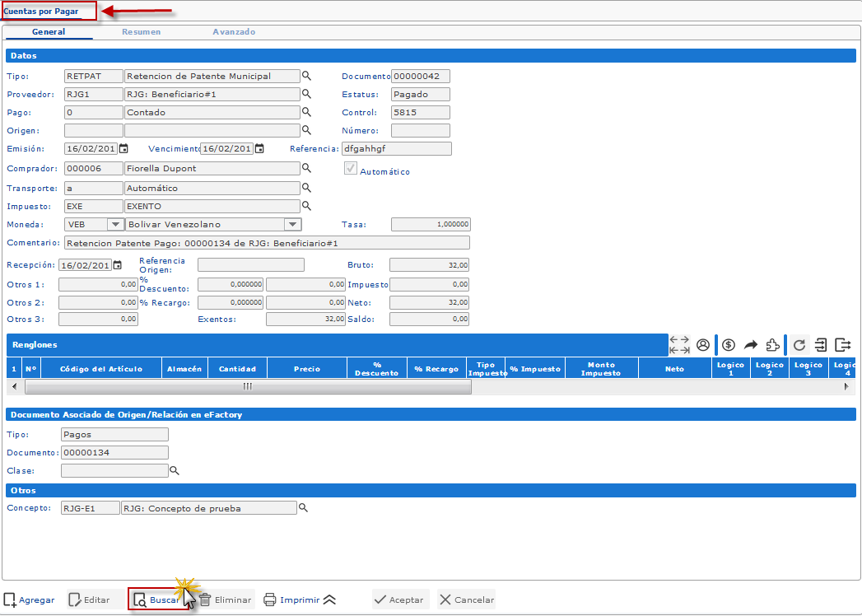
Task: Click the magnifier next to Concepto field
Action: [303, 508]
